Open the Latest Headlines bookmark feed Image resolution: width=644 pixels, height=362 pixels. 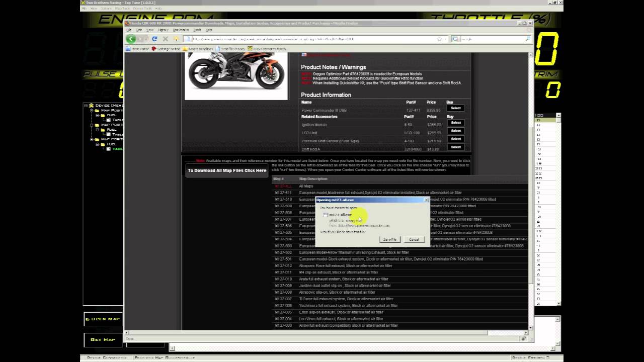(198, 49)
